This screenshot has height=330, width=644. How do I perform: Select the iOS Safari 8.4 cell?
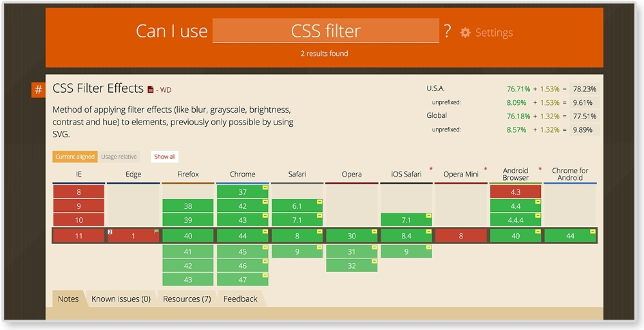(x=406, y=236)
